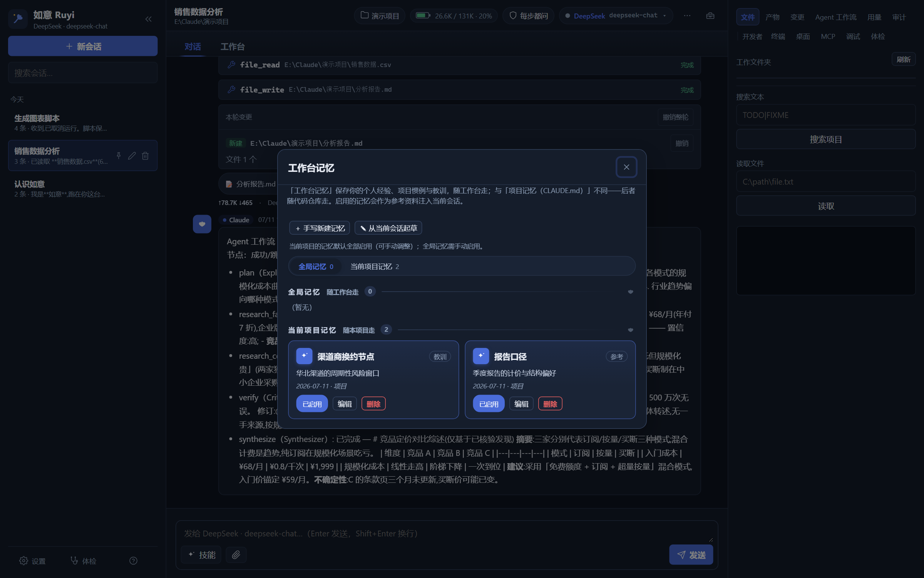Click the 发送 send button

pyautogui.click(x=691, y=555)
